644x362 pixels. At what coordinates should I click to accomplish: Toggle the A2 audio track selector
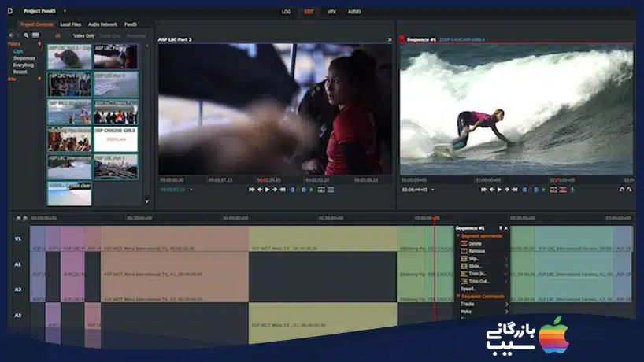tap(17, 290)
